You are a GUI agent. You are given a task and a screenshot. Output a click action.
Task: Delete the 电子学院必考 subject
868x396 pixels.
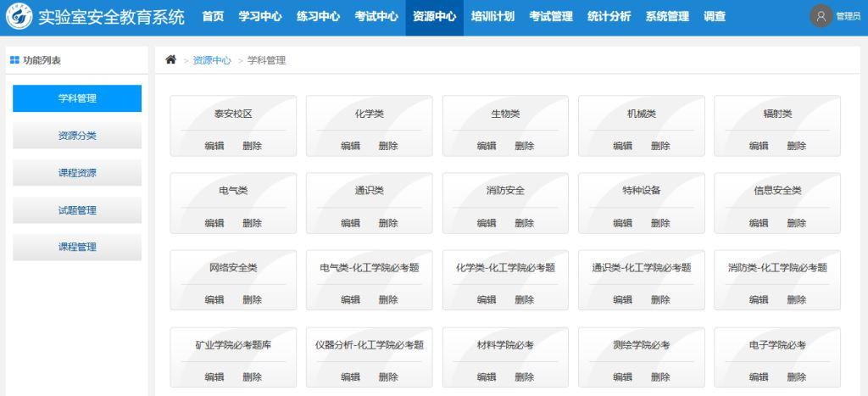click(796, 376)
